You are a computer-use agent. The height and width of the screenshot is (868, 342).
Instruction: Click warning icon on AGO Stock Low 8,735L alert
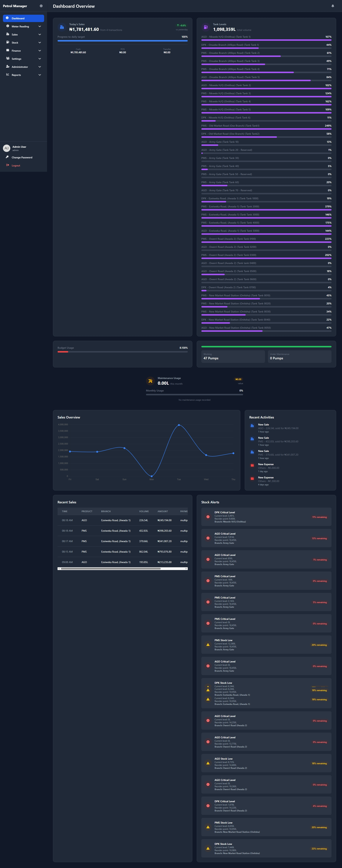(208, 763)
